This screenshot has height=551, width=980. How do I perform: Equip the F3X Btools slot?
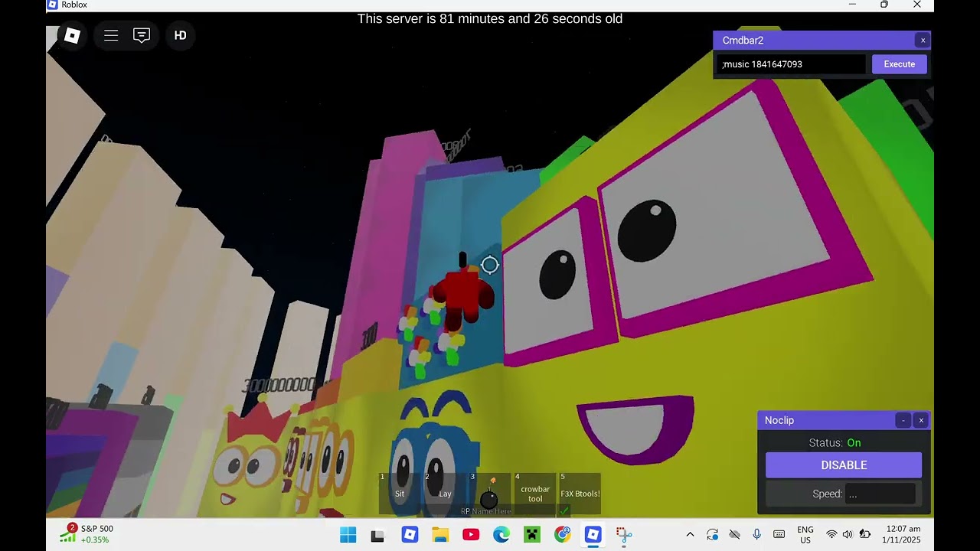point(580,494)
